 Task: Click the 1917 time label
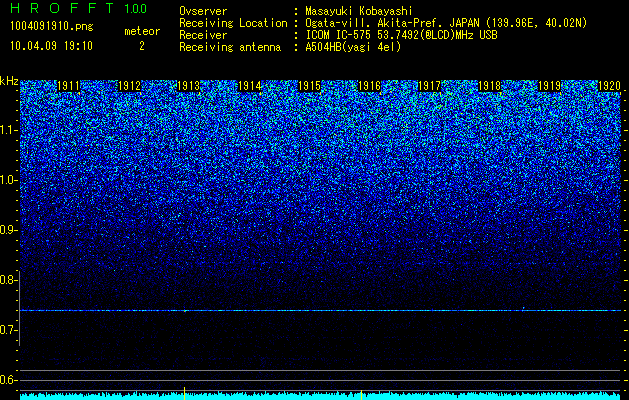point(429,86)
